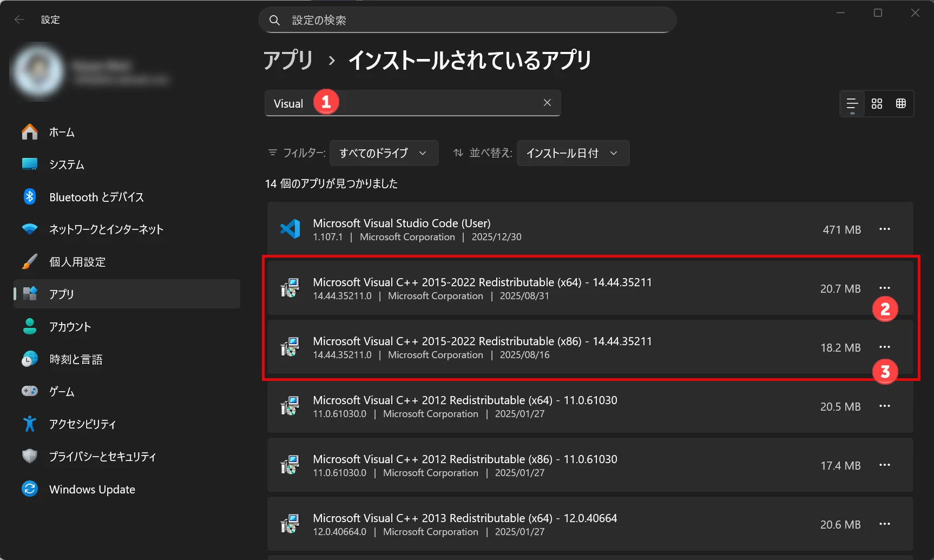Open more options for 2012 Redistributable (x64)
934x560 pixels.
(x=885, y=406)
